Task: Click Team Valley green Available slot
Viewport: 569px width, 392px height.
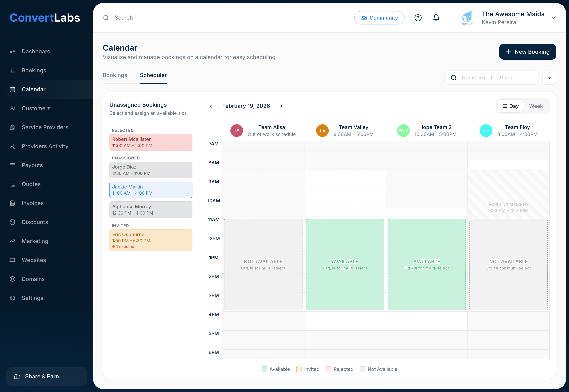Action: coord(345,264)
